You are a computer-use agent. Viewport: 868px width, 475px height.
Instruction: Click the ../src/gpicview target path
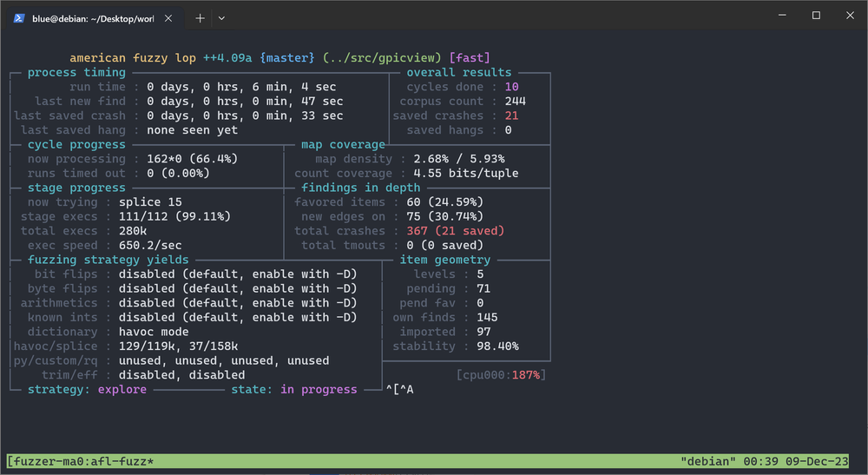tap(380, 58)
